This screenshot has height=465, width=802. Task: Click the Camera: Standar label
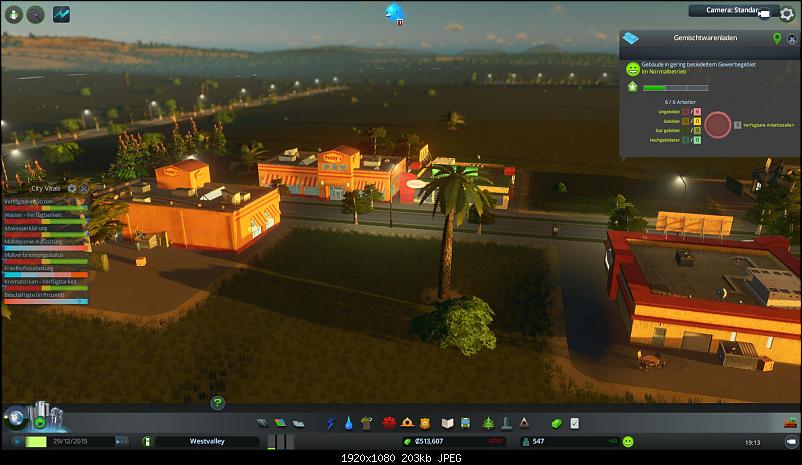point(732,10)
